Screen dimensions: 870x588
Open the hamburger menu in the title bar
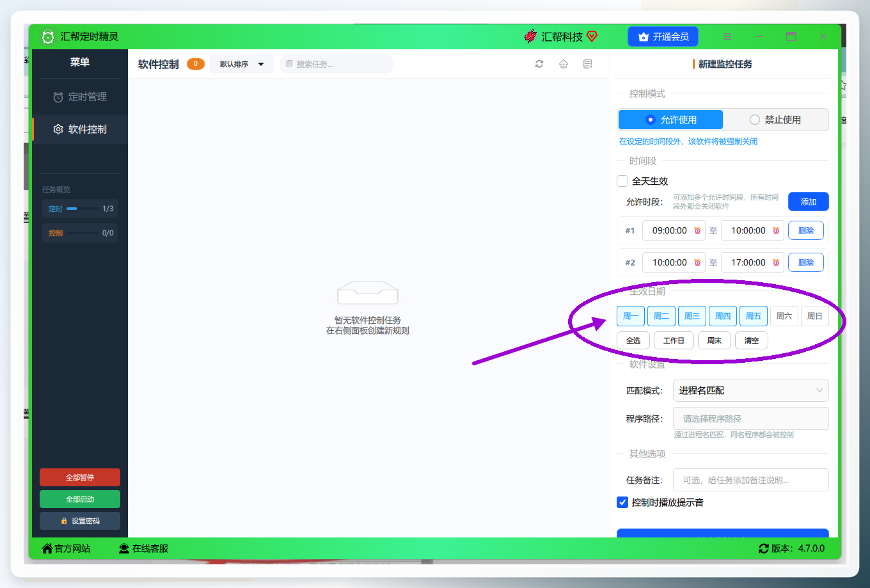[x=727, y=36]
